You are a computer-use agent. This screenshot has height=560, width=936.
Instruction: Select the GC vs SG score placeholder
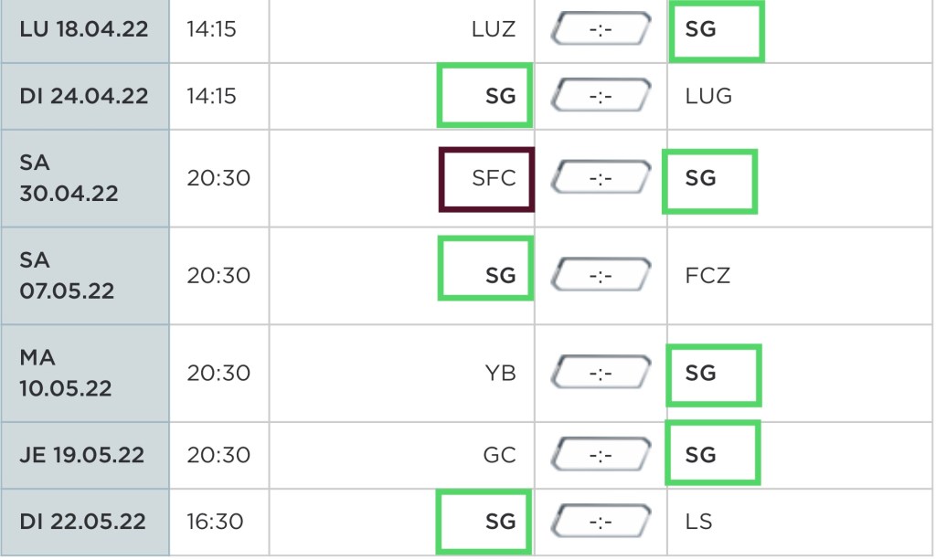click(601, 454)
